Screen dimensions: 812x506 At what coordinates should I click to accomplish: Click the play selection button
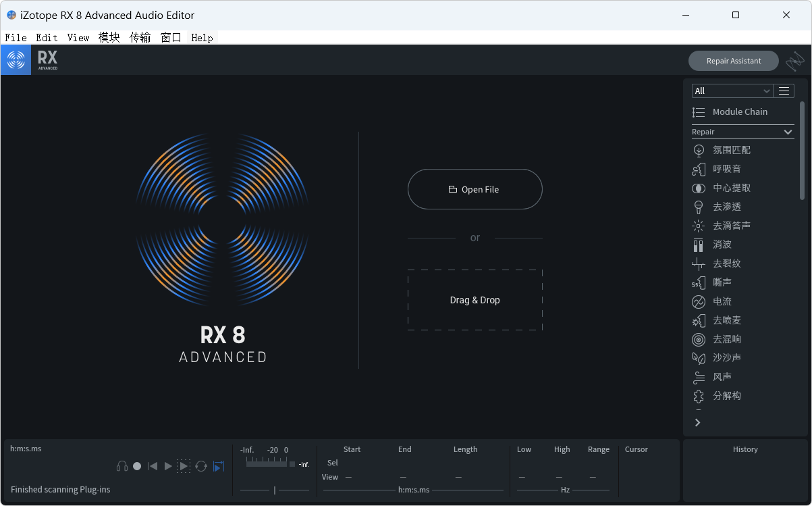(x=184, y=466)
